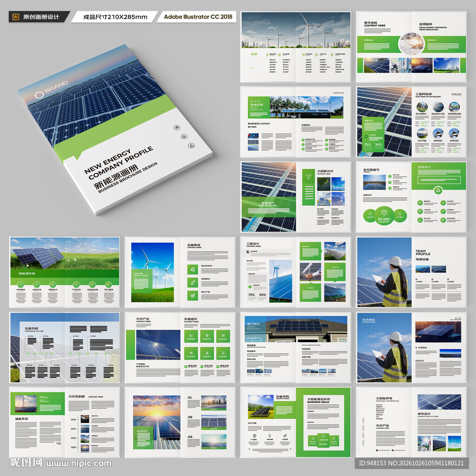The width and height of the screenshot is (476, 476).
Task: Select the Adobe Illustrator CC 2018 tab
Action: [197, 17]
